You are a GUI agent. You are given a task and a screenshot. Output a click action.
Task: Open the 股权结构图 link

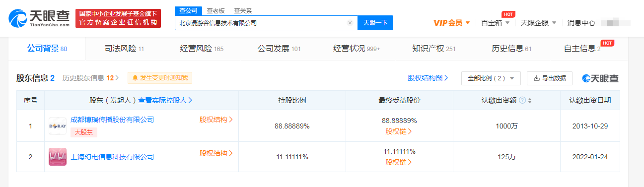click(428, 78)
